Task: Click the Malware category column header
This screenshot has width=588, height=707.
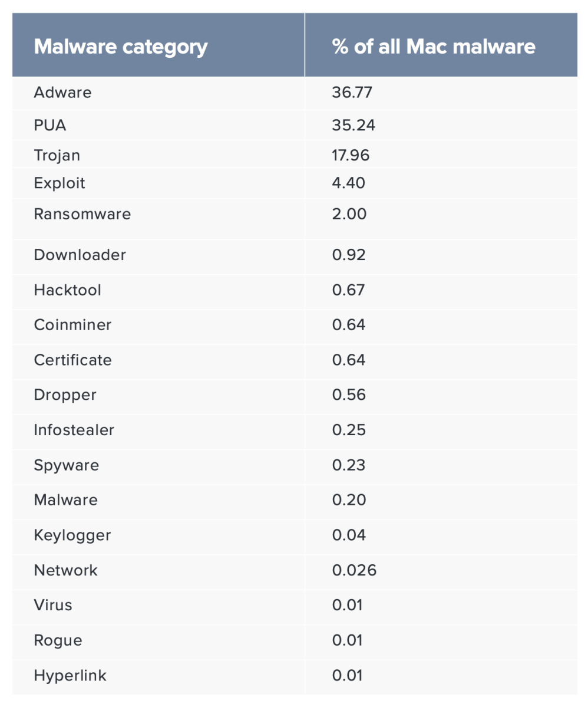Action: tap(121, 47)
